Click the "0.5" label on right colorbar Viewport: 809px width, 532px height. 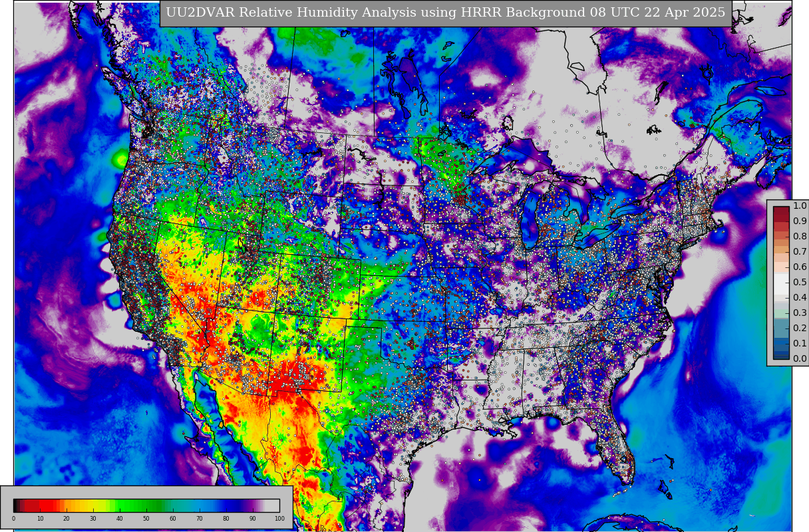point(800,282)
